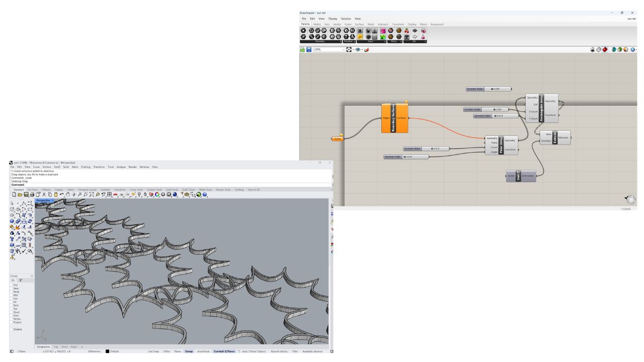
Task: Click the Open File icon in Grasshopper toolbar
Action: (302, 50)
